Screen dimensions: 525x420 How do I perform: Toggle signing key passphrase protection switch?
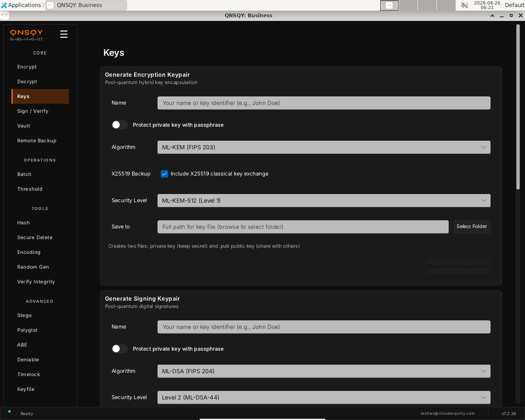coord(119,349)
